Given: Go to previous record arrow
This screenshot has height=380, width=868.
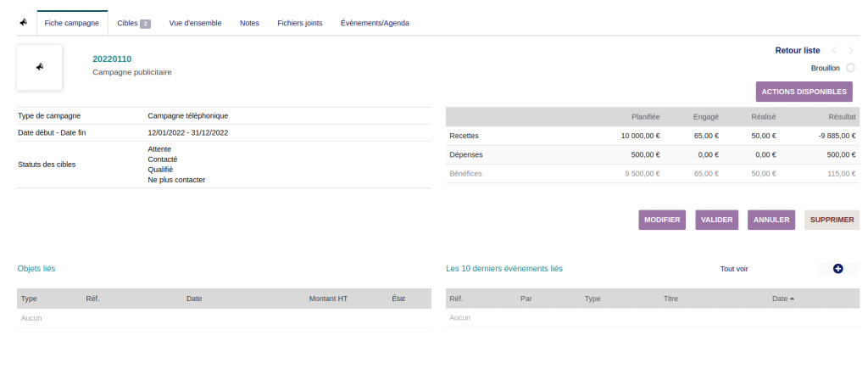Looking at the screenshot, I should tap(834, 51).
